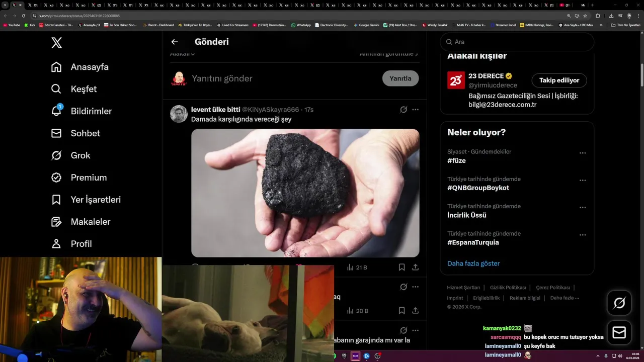The height and width of the screenshot is (362, 644).
Task: Open the @KiNyASkayra666 handle link
Action: coord(271,110)
